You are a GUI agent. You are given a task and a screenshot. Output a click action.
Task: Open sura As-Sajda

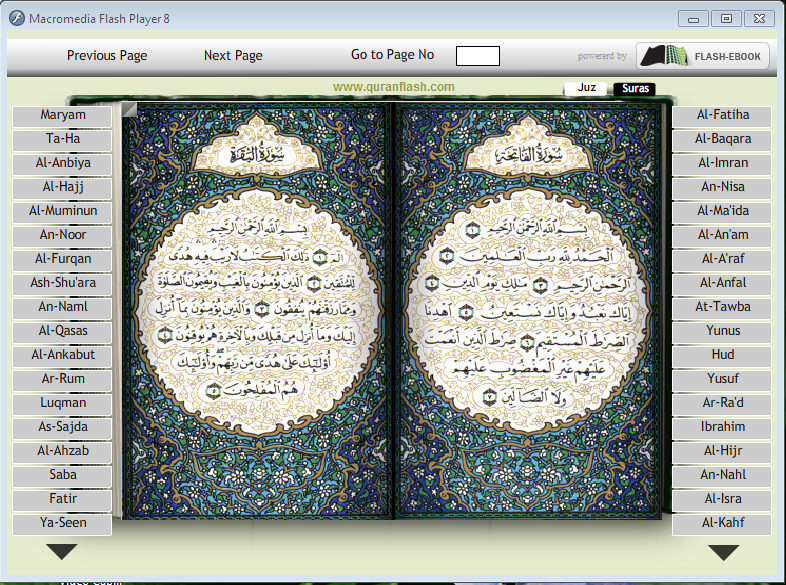pyautogui.click(x=62, y=429)
